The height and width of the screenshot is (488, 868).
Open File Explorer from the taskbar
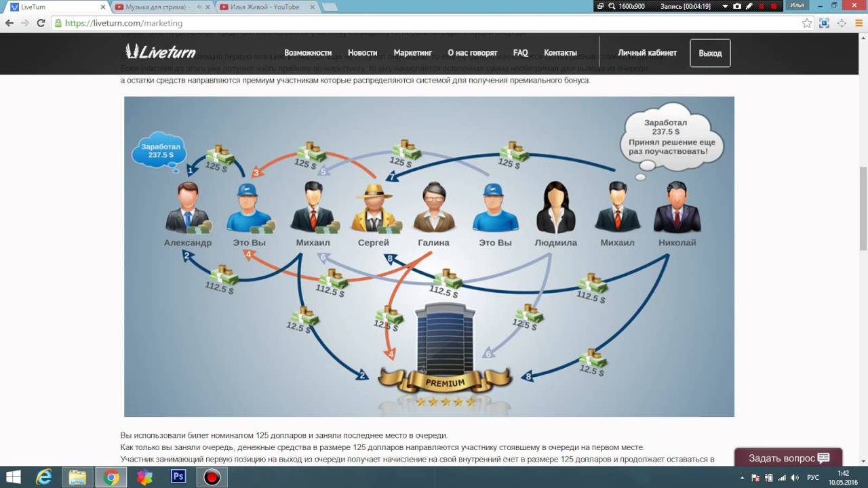(x=77, y=477)
